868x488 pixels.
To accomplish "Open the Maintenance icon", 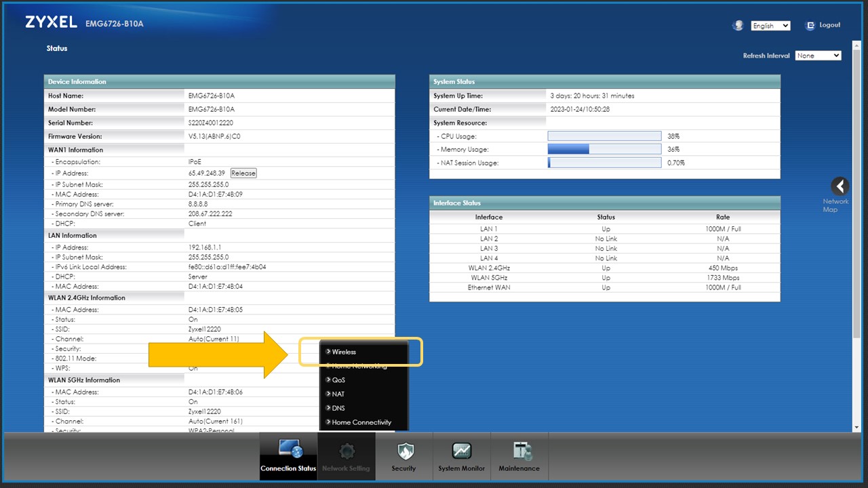I will coord(522,451).
